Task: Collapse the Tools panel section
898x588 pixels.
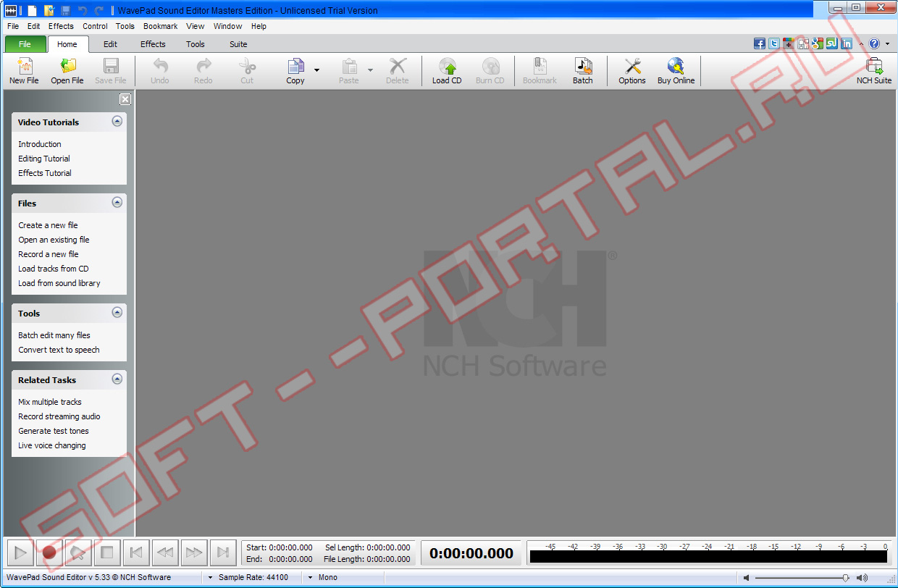Action: [117, 313]
